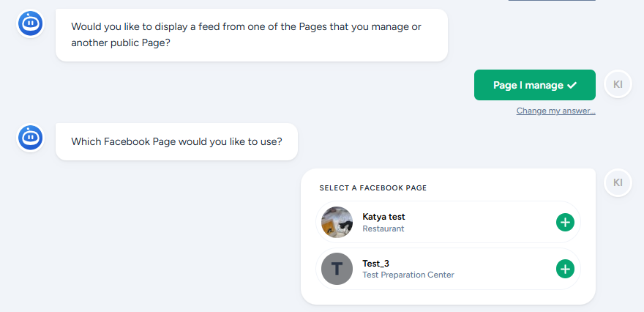Click the "Restaurant" category label

pyautogui.click(x=383, y=229)
